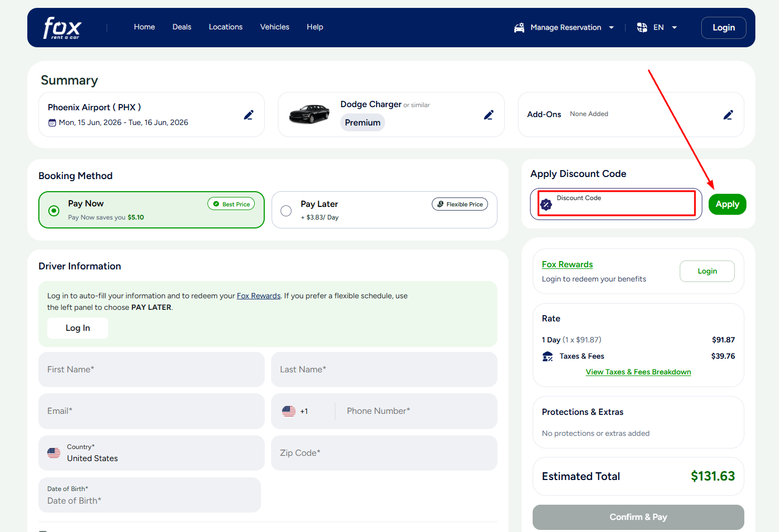This screenshot has width=779, height=532.
Task: Click the header Login button
Action: point(724,28)
